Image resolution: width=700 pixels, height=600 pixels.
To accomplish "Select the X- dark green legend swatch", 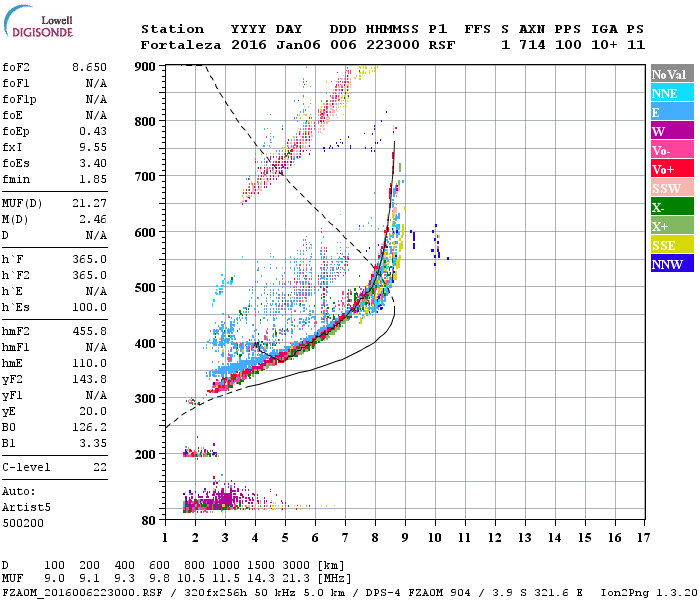I will (x=672, y=207).
